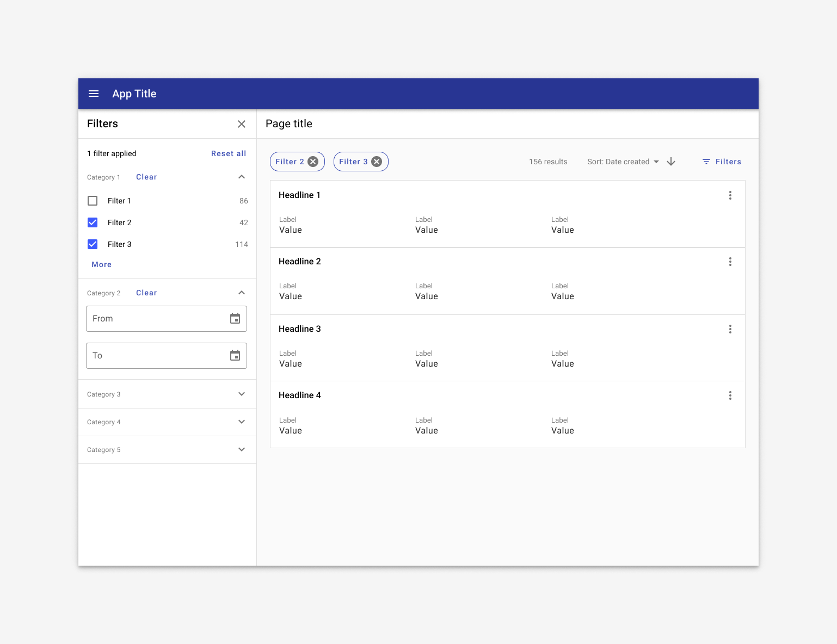Toggle sort direction arrow
This screenshot has height=644, width=837.
[671, 162]
